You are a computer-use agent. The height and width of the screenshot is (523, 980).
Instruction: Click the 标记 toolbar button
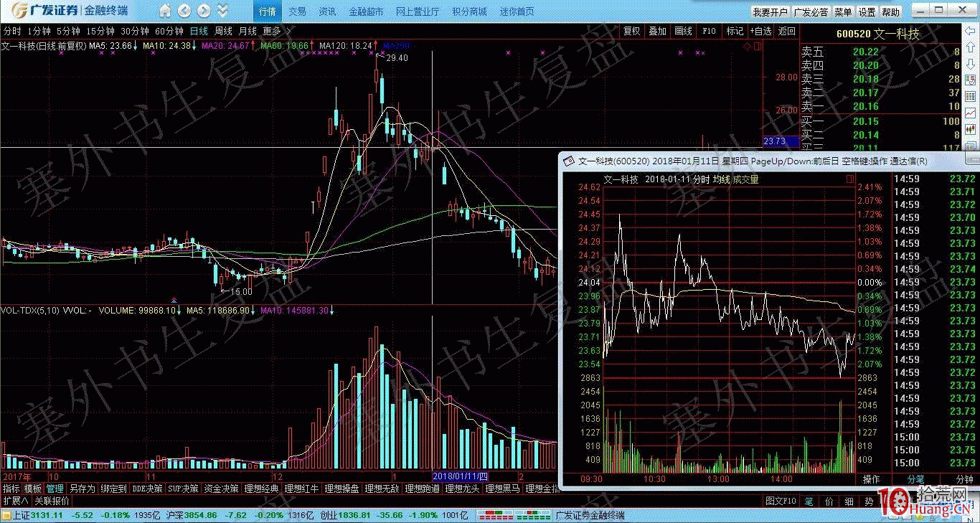(x=735, y=31)
